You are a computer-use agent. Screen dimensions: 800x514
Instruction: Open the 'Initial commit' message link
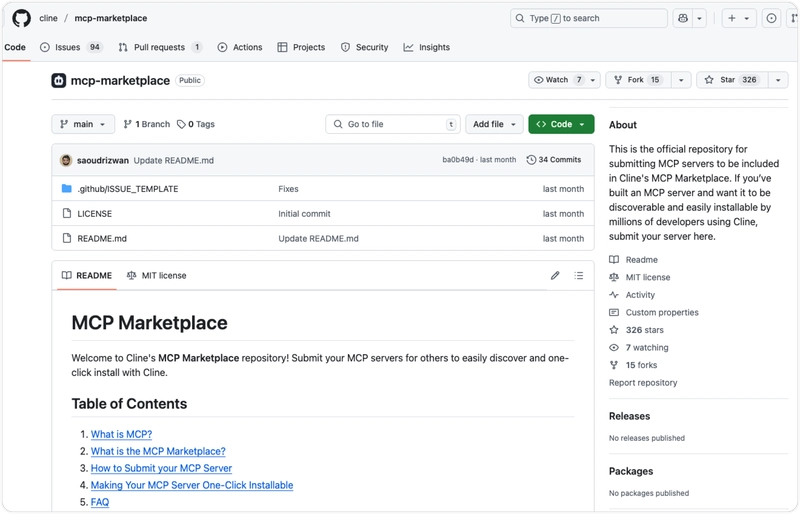pyautogui.click(x=304, y=213)
